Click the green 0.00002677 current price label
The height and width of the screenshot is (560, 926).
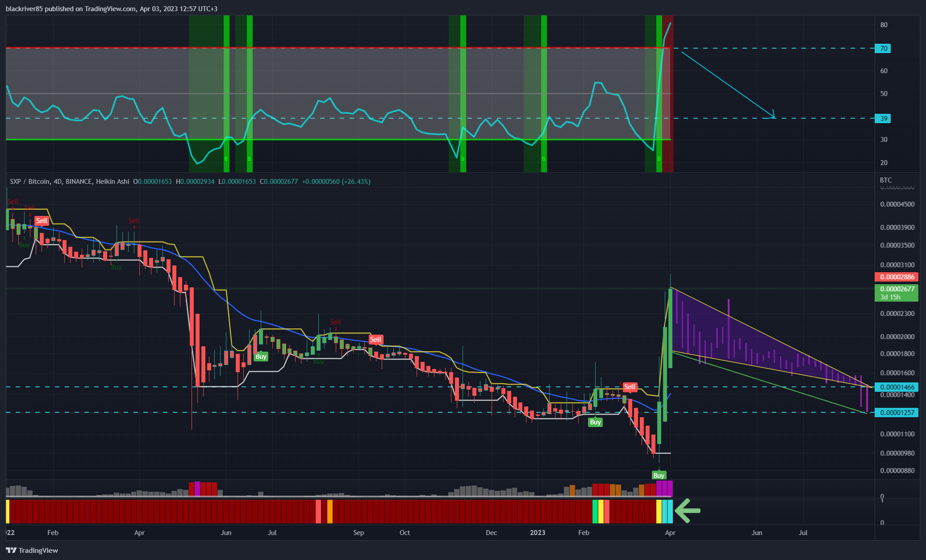pos(897,289)
